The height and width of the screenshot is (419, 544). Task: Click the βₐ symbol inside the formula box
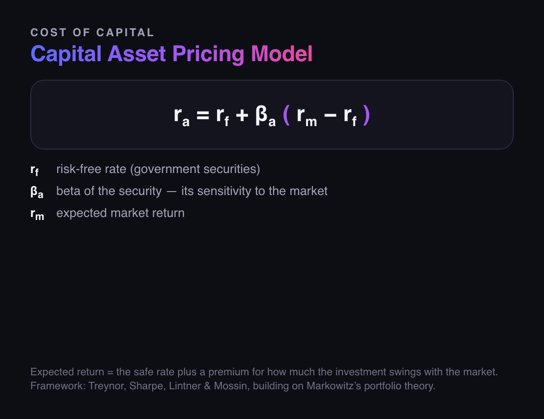click(x=265, y=116)
